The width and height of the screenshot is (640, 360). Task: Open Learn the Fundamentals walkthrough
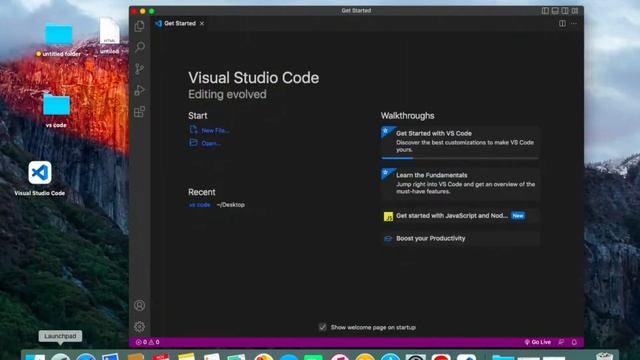pos(460,184)
